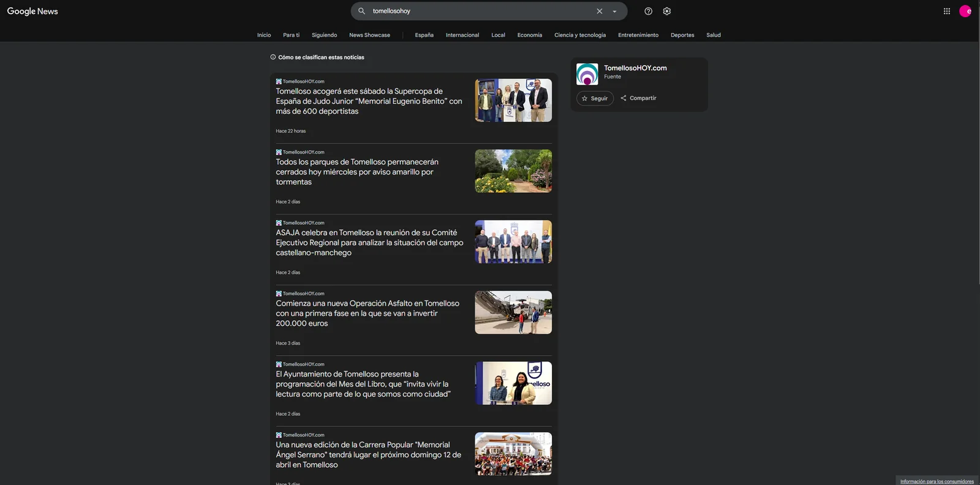Image resolution: width=980 pixels, height=485 pixels.
Task: Select the Internacional section
Action: click(x=462, y=35)
